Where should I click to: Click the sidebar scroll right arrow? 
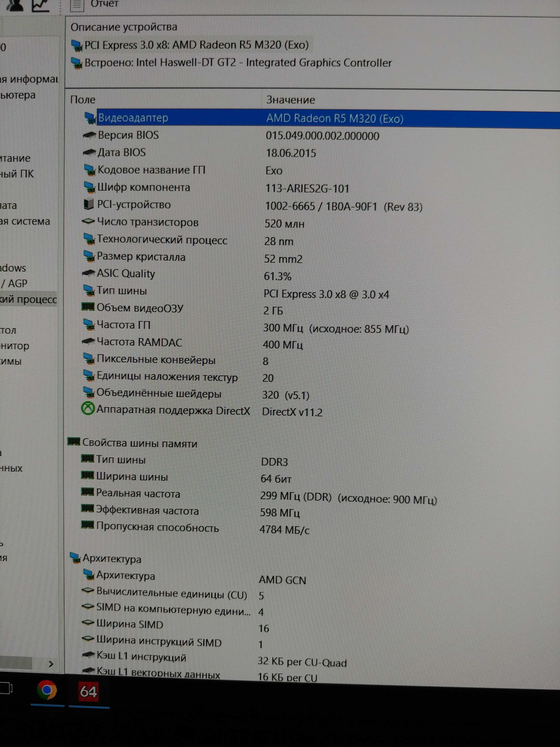(51, 664)
